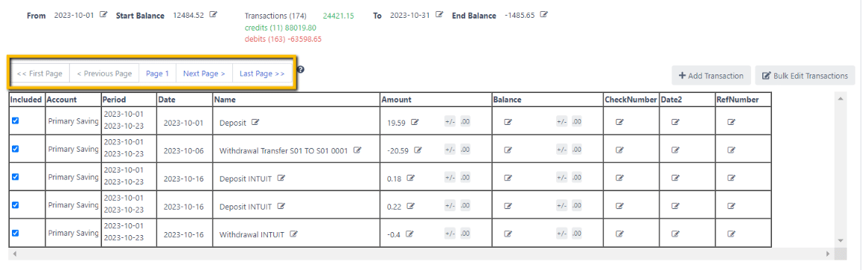The height and width of the screenshot is (270, 868).
Task: Edit the From date 2023-10-01
Action: coord(103,15)
